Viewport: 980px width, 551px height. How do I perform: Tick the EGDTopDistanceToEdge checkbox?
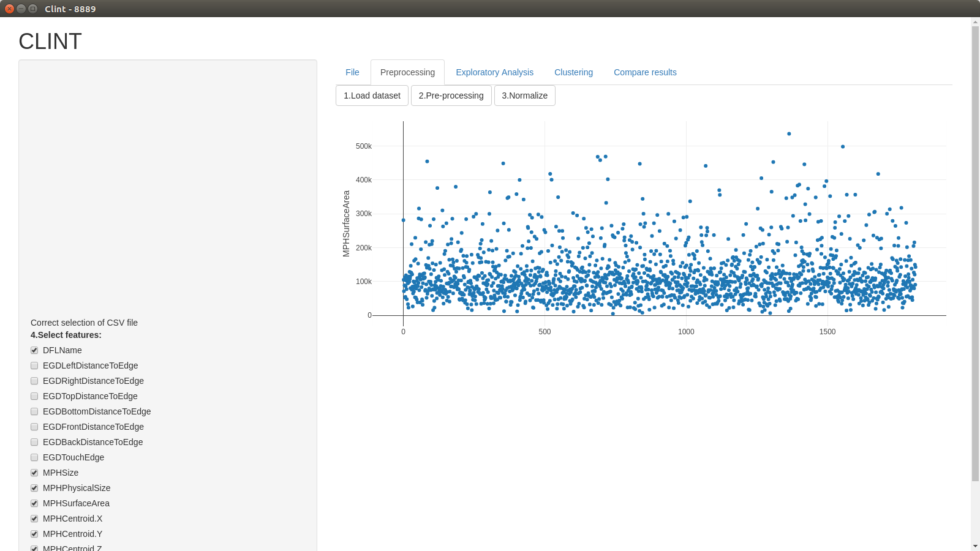34,396
